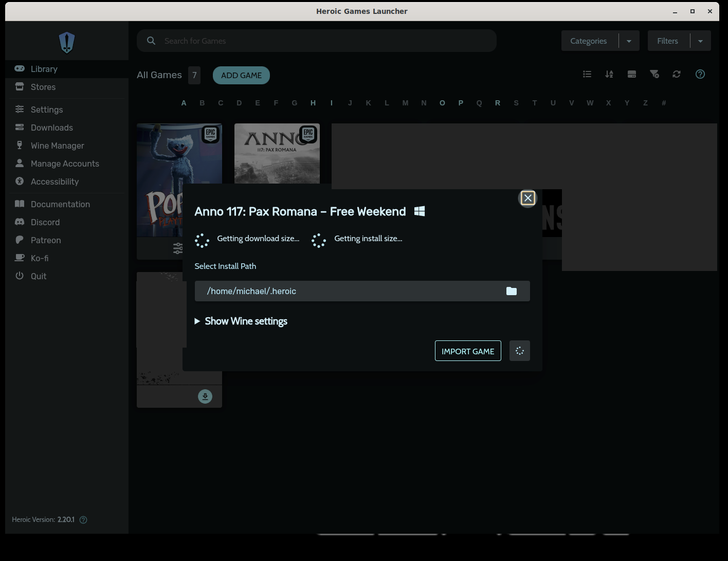This screenshot has height=561, width=728.
Task: Open the Wine Manager
Action: coord(57,146)
